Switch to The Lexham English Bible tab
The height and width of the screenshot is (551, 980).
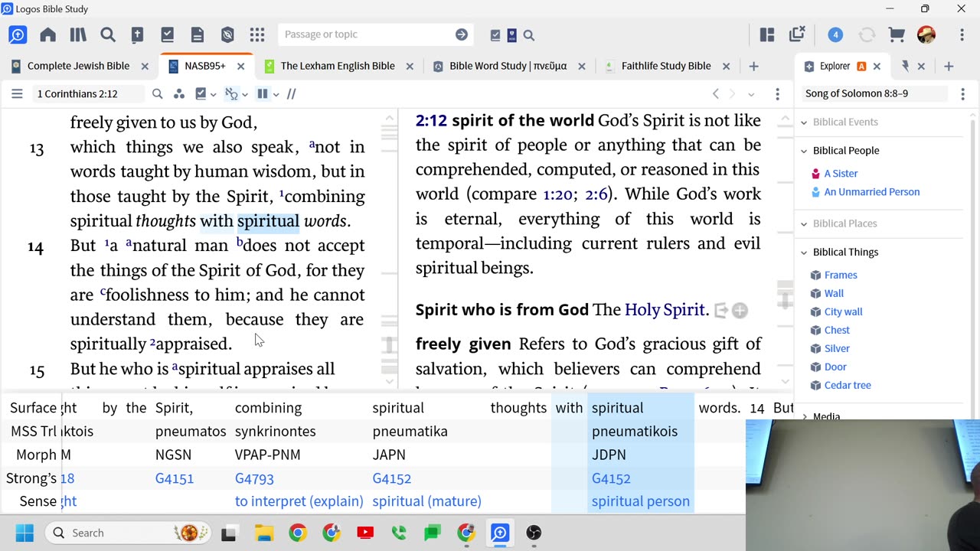pos(337,66)
